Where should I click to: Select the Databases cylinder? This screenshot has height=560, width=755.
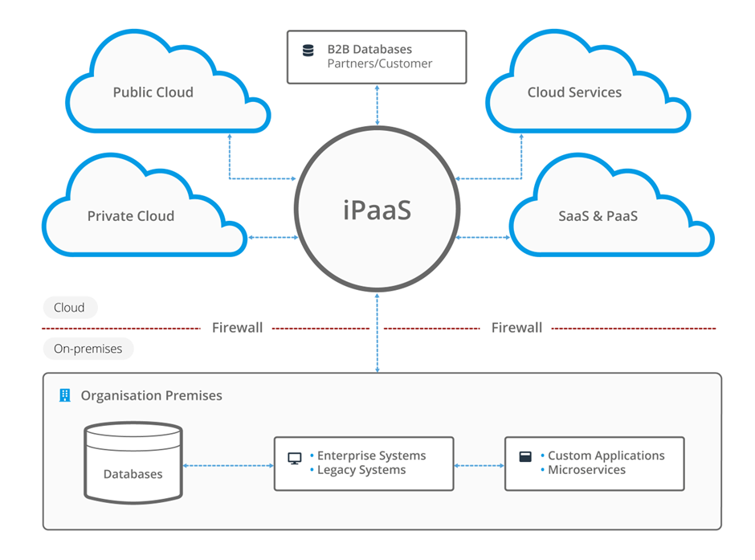133,464
